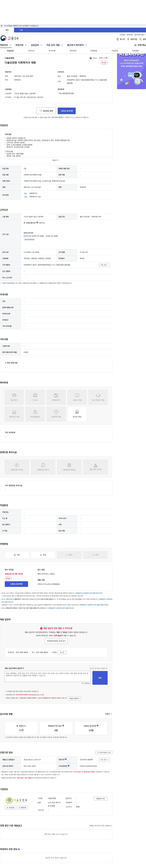The width and height of the screenshot is (146, 868).
Task: Click the info icon beside 주 소정근로시간
Action: [37, 222]
